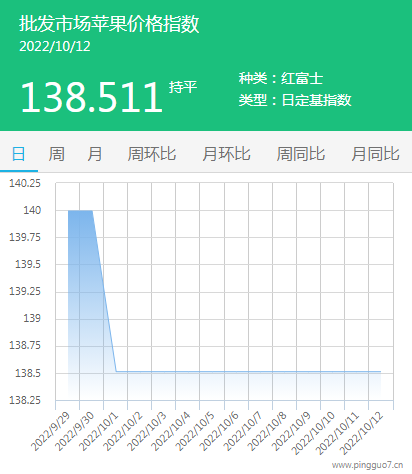
Task: Click the 2022/10/1 x-axis label
Action: click(x=99, y=430)
